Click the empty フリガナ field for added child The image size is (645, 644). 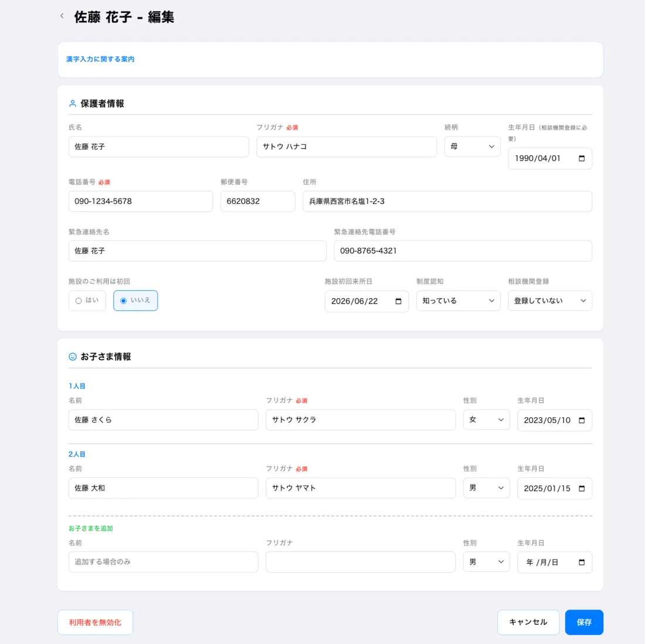click(361, 562)
